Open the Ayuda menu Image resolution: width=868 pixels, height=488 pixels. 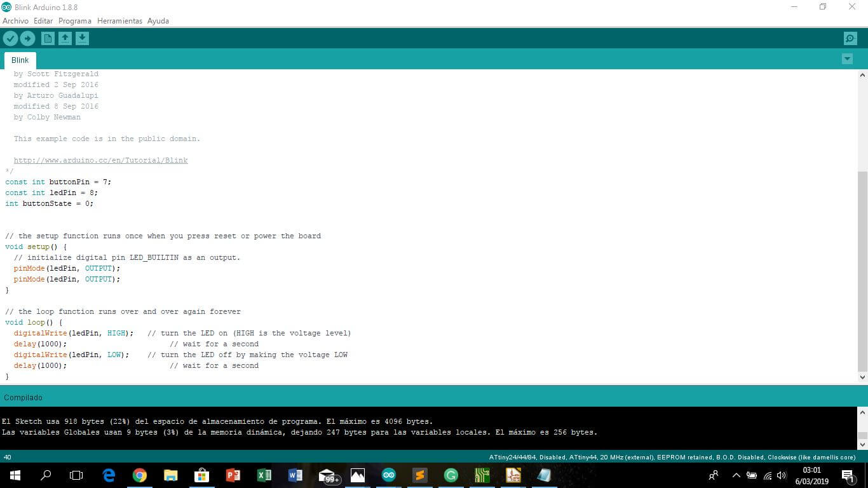158,21
